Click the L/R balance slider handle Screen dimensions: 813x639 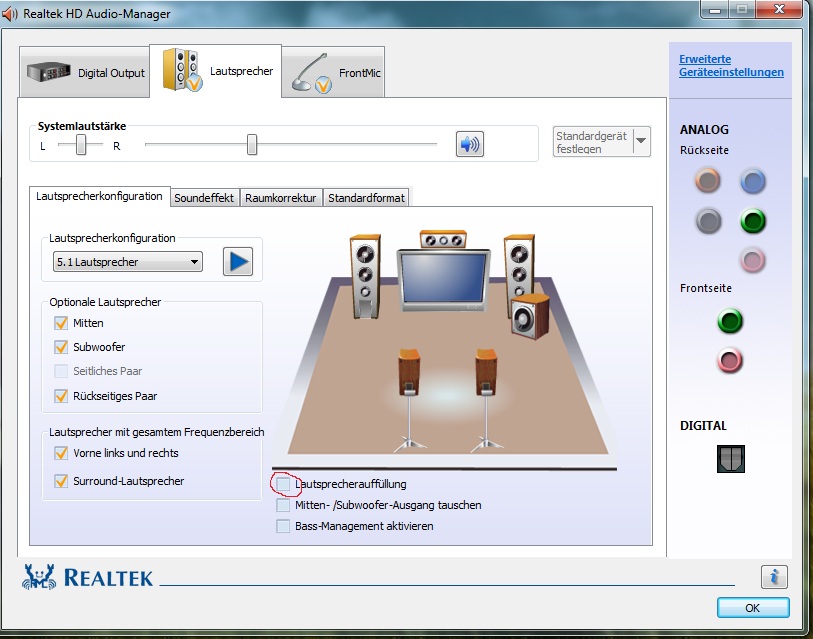[x=81, y=144]
